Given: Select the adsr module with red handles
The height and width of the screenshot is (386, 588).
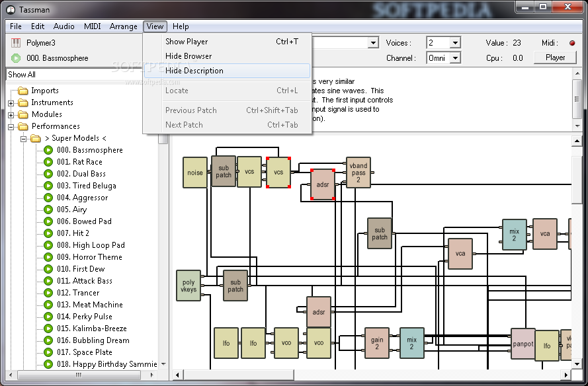Looking at the screenshot, I should pos(323,184).
